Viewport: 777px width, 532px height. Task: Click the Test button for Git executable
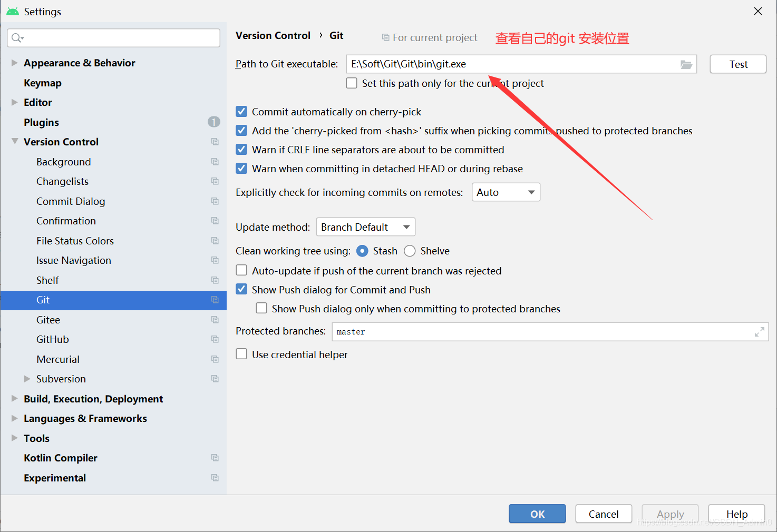pos(737,64)
